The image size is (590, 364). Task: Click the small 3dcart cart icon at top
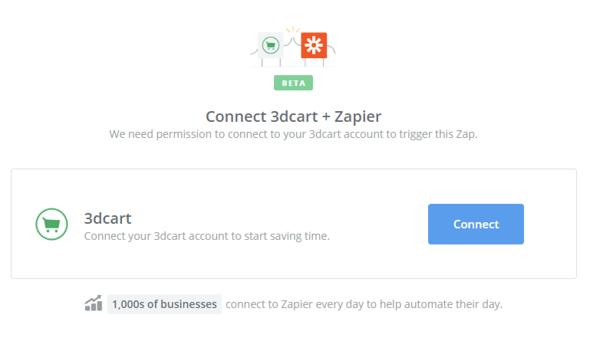click(271, 45)
